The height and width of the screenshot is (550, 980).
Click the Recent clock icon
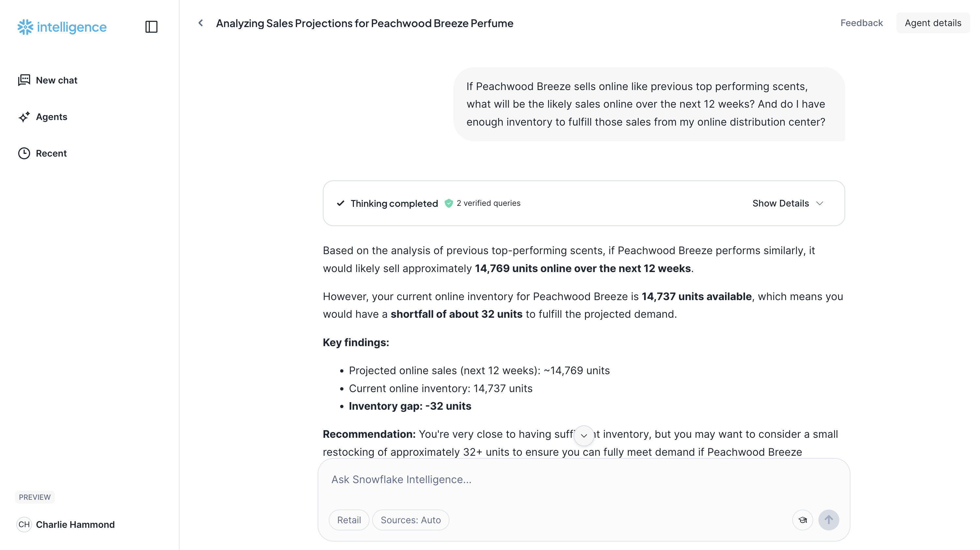click(x=24, y=153)
